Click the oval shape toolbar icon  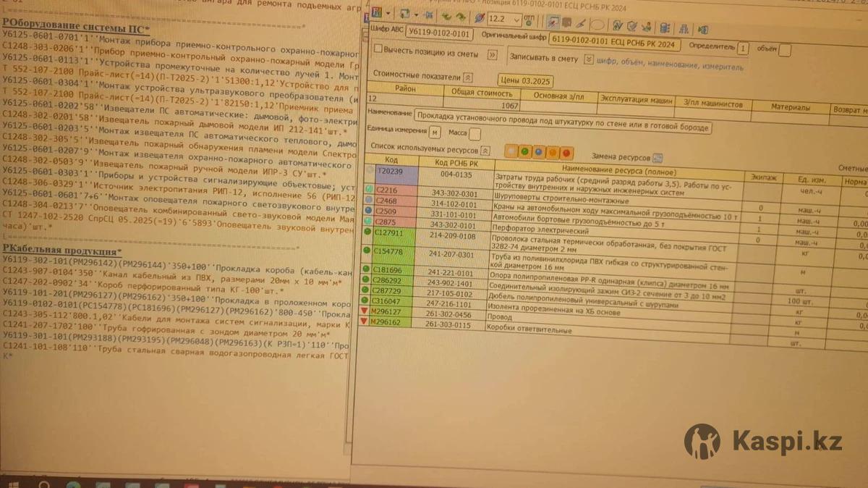(597, 24)
